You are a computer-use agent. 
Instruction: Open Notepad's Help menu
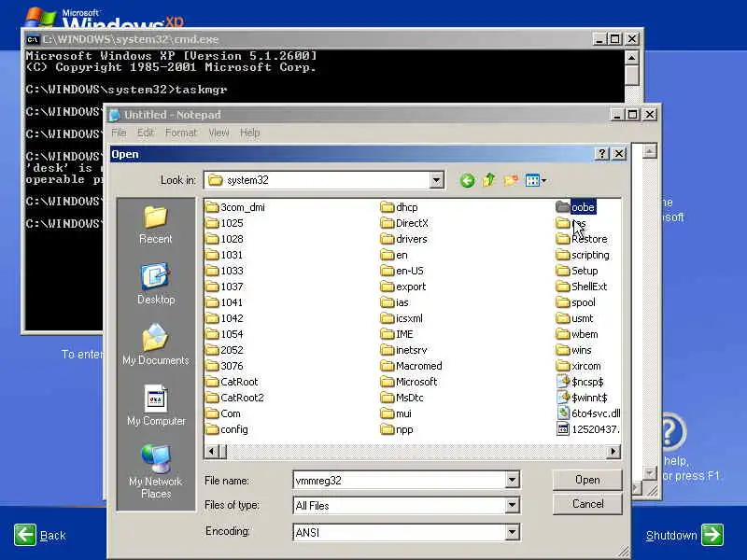coord(249,133)
